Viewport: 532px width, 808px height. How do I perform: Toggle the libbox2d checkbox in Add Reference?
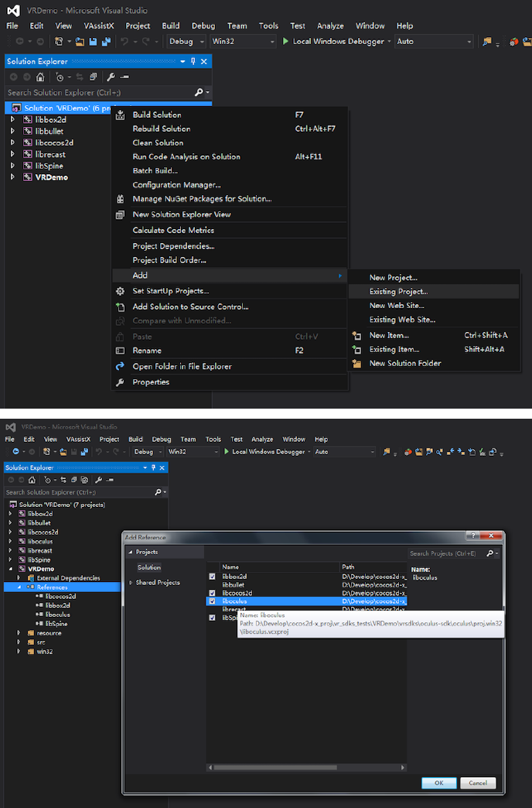212,577
